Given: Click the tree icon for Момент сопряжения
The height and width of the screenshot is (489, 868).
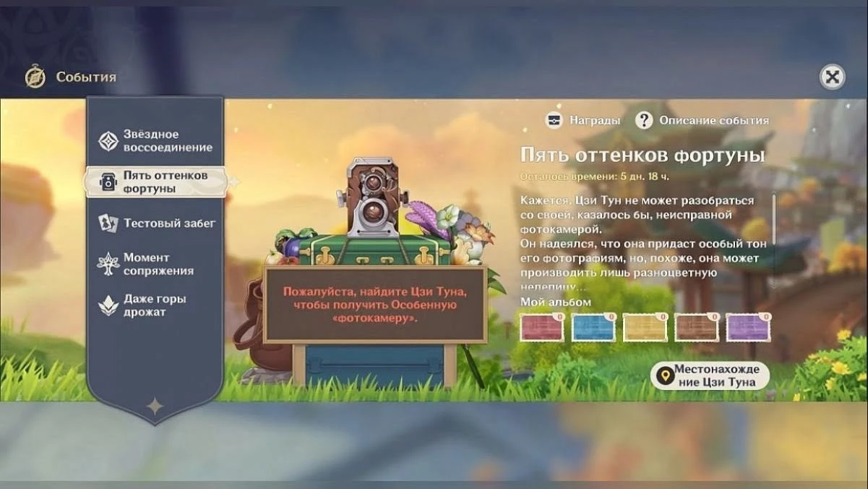Looking at the screenshot, I should [x=108, y=264].
